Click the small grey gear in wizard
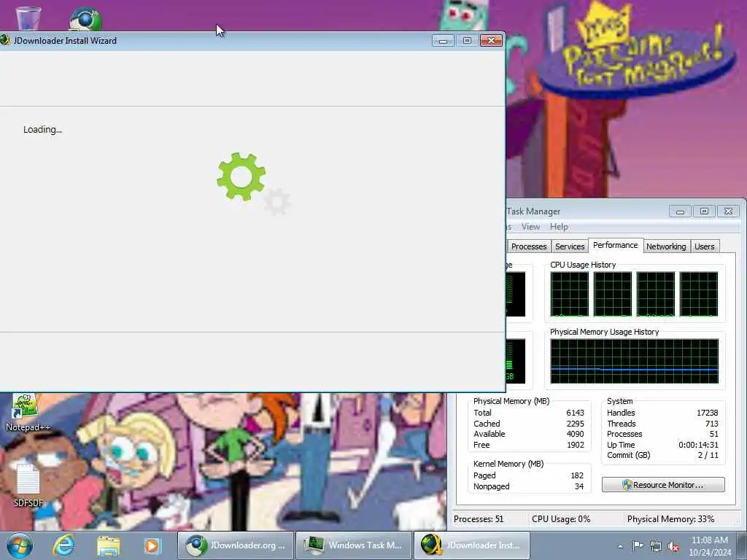This screenshot has height=560, width=747. pyautogui.click(x=276, y=202)
